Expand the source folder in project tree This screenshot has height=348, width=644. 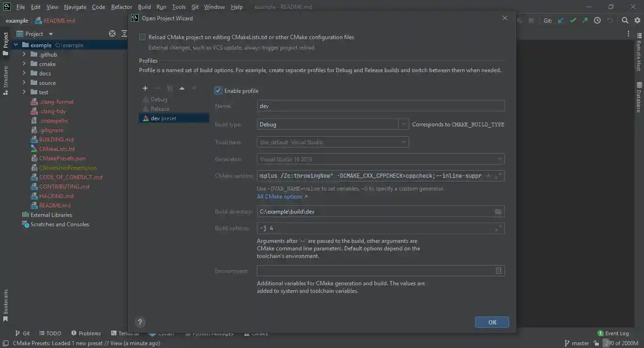[x=24, y=83]
